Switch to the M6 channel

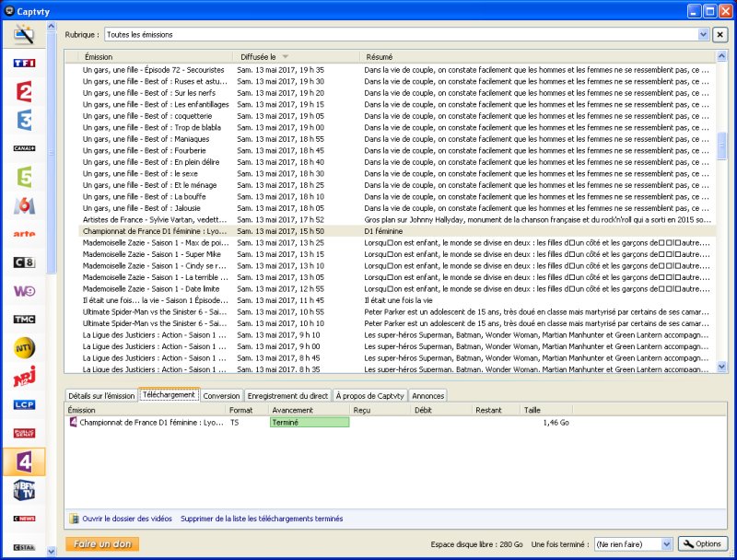24,205
